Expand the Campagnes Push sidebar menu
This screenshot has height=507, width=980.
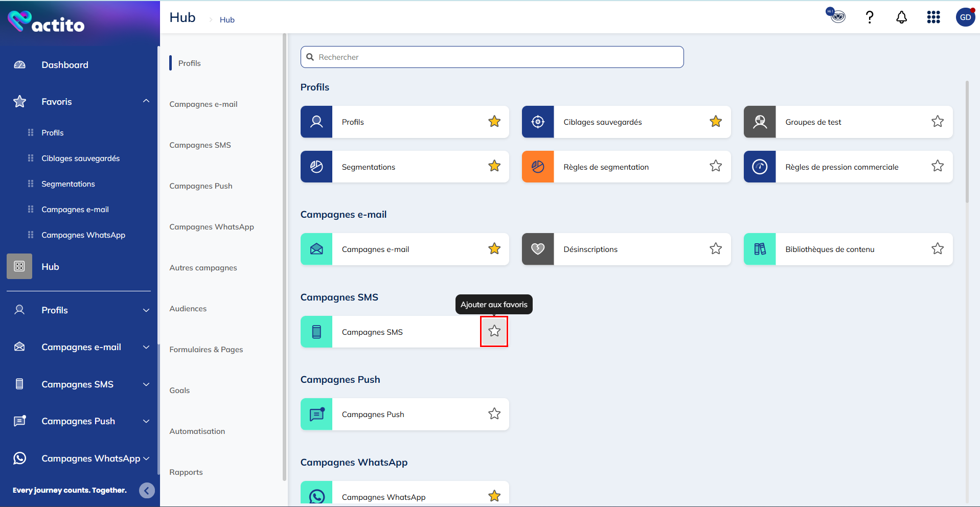click(146, 421)
